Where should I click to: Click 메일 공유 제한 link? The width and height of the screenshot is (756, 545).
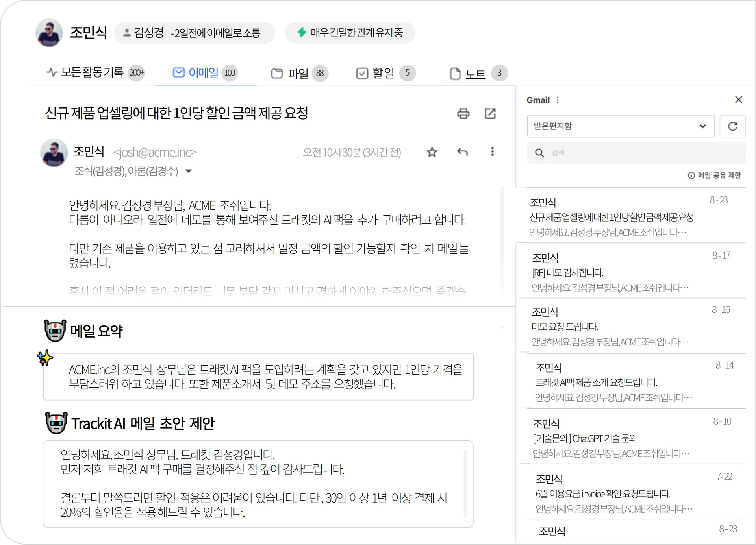coord(719,175)
